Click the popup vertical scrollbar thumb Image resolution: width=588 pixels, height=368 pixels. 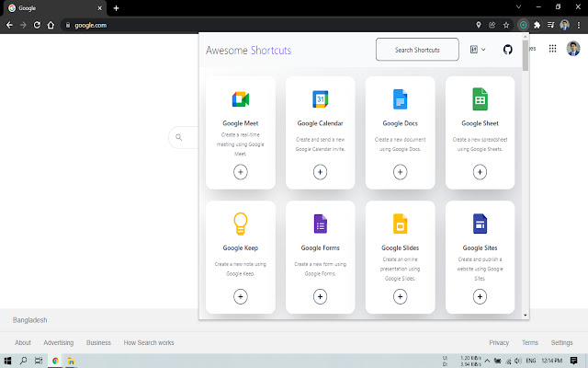tap(526, 54)
